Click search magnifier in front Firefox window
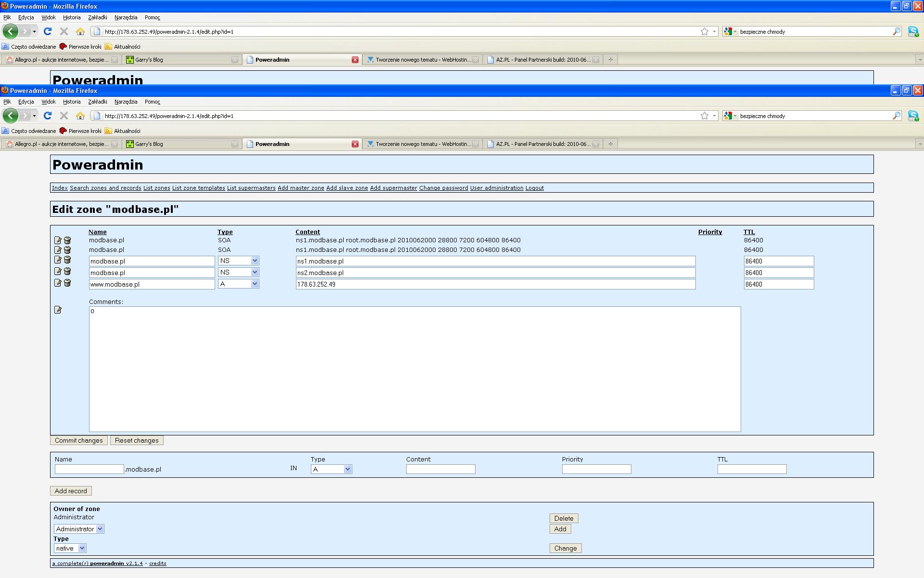Viewport: 924px width, 578px height. click(x=897, y=116)
